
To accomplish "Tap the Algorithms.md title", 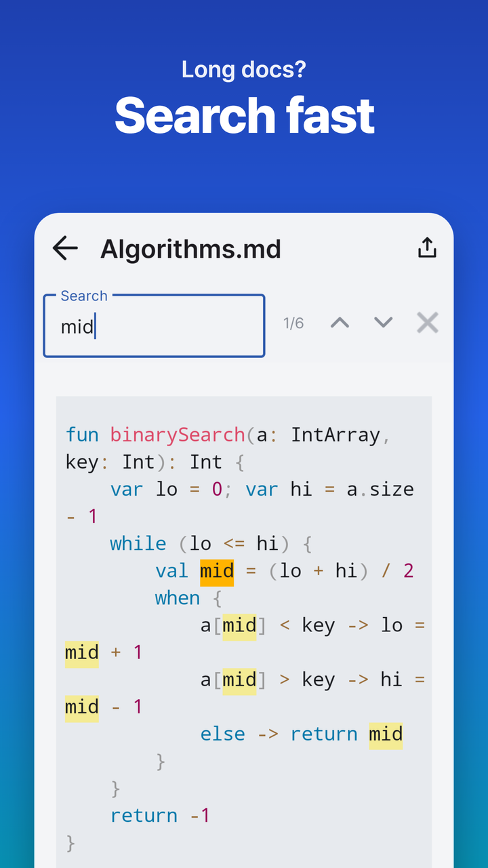I will 190,250.
